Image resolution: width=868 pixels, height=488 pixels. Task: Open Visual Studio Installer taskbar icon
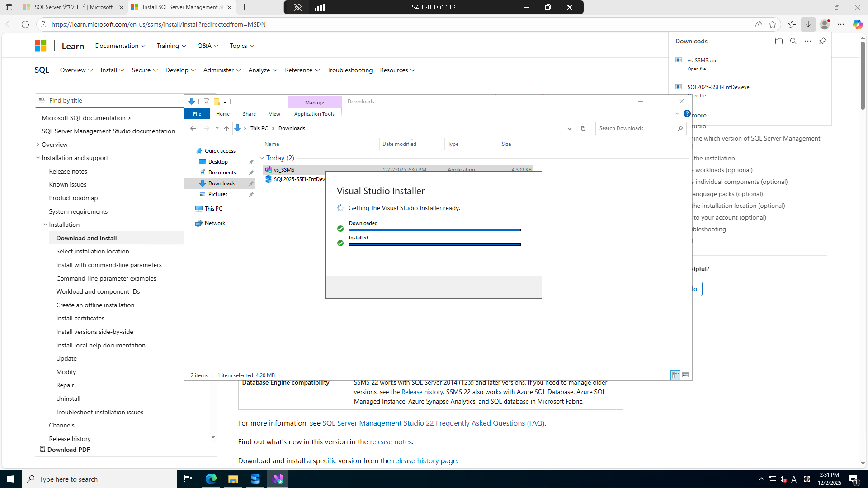278,479
